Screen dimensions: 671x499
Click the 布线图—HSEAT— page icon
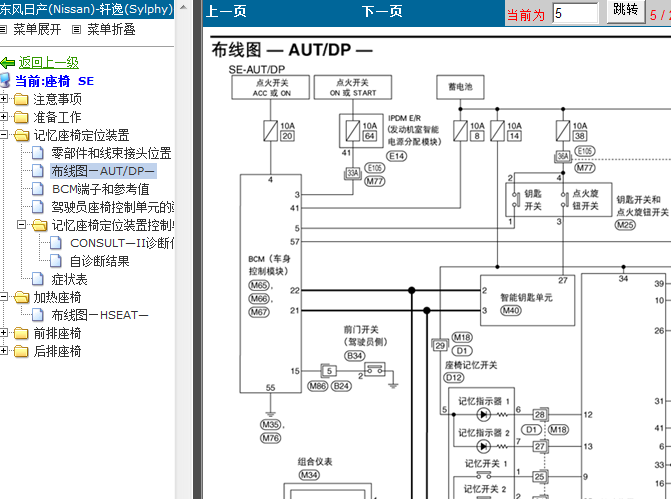pos(38,315)
